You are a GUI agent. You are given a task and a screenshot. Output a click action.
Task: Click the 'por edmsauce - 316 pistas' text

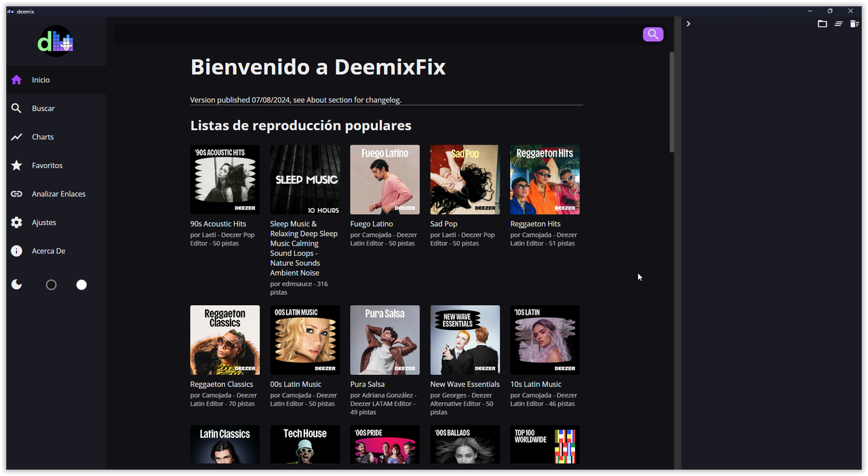299,288
